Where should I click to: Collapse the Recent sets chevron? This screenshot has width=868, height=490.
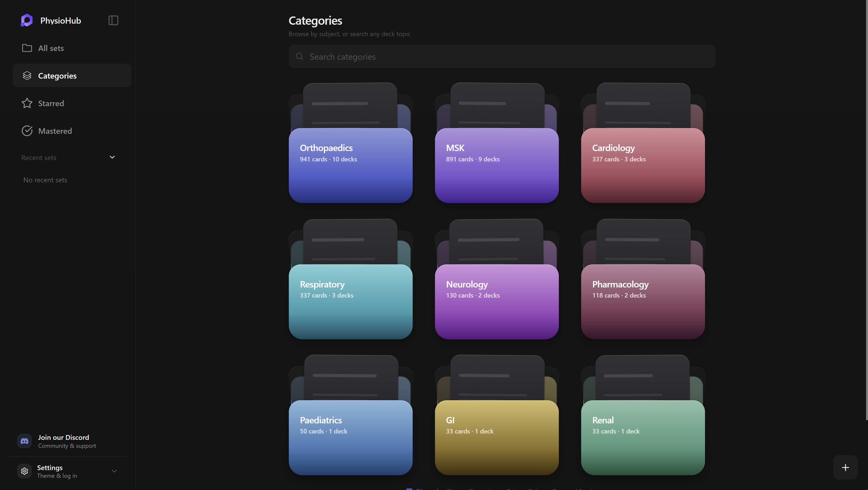(112, 157)
